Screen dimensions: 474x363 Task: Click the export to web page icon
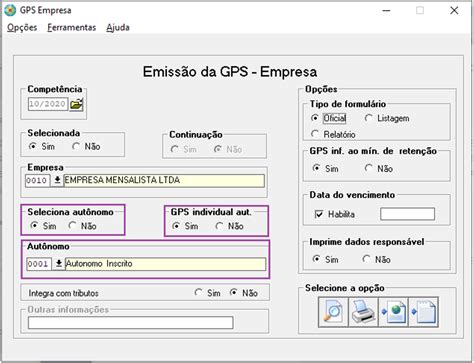point(393,312)
